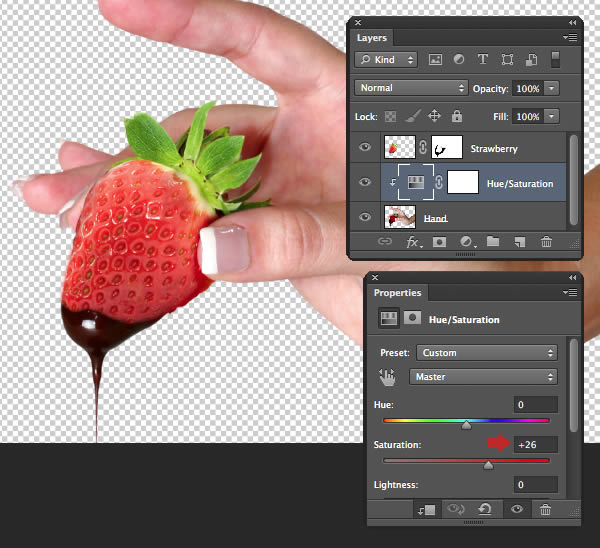
Task: Select the Properties tab
Action: [397, 292]
